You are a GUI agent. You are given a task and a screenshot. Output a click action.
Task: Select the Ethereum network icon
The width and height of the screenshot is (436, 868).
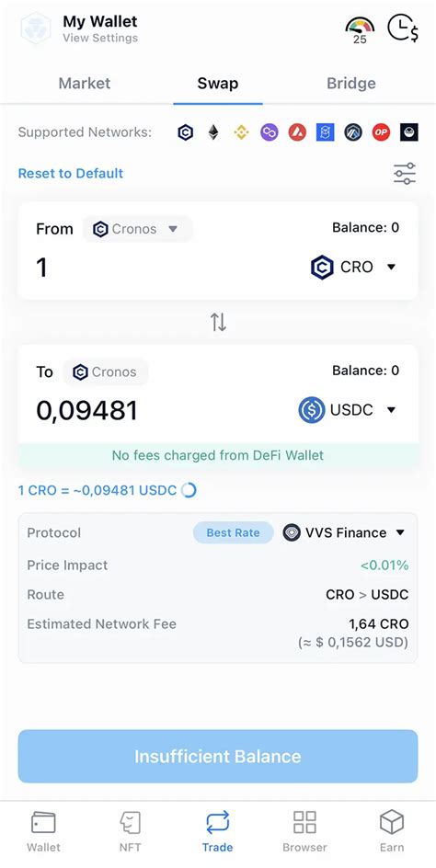(213, 132)
